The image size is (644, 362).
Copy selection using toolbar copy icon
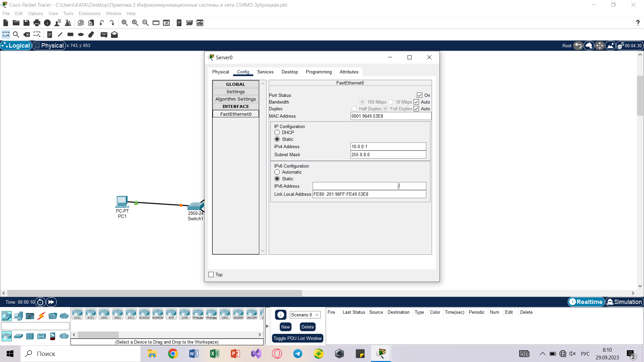pyautogui.click(x=81, y=23)
